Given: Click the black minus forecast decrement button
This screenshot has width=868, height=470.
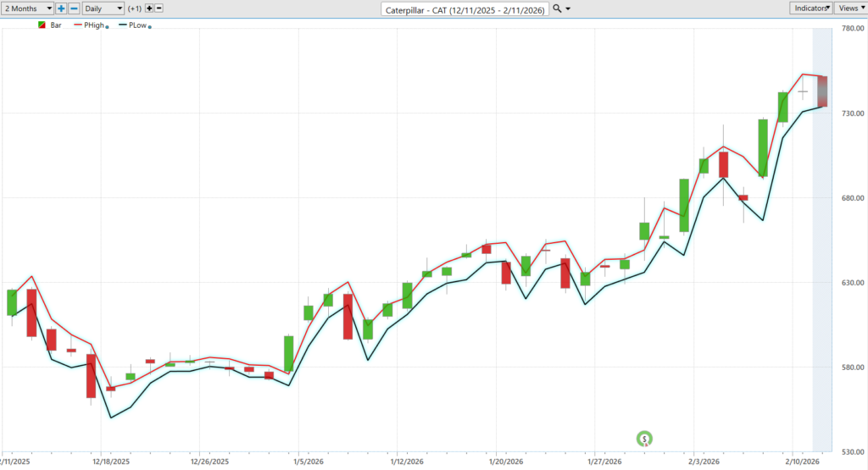Looking at the screenshot, I should tap(159, 8).
